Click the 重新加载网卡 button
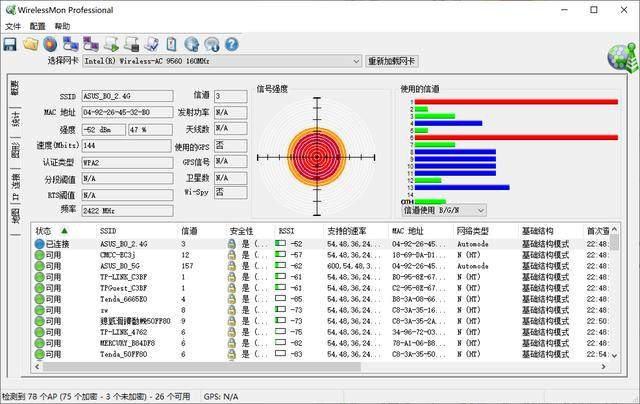The image size is (640, 404). (x=392, y=61)
